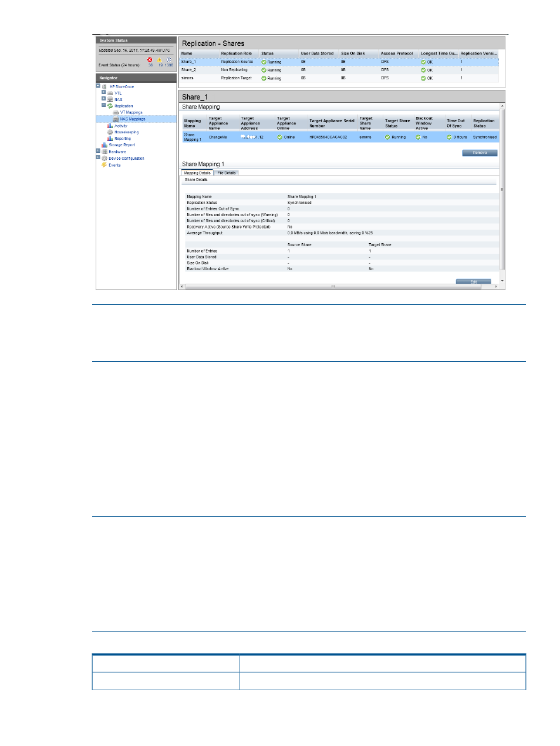Click the Storage Report chart icon
Screen dimensions: 560x746
click(x=104, y=145)
